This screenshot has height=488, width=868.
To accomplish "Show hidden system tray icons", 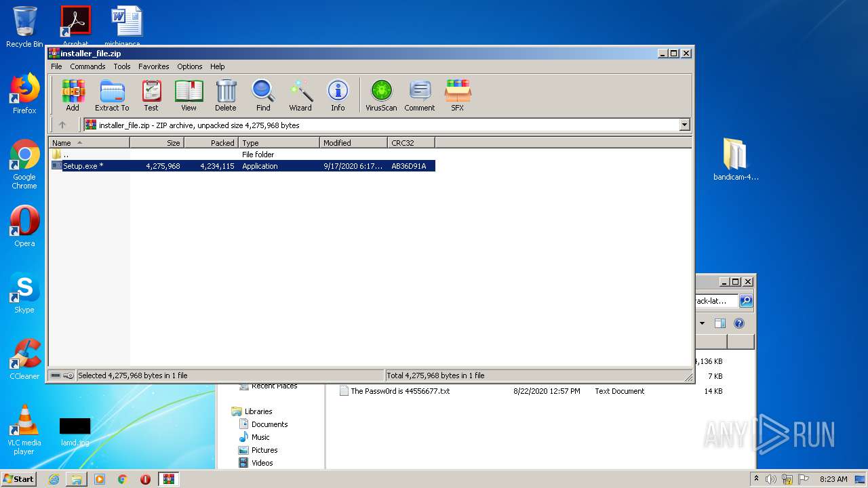I will tap(756, 479).
